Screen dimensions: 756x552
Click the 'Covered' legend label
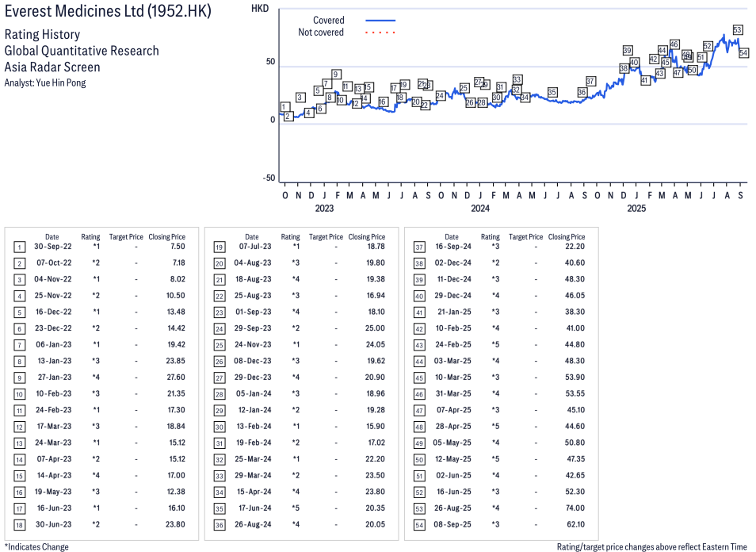328,21
